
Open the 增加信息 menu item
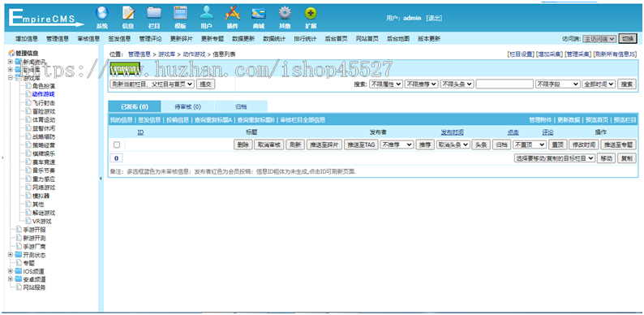(27, 39)
